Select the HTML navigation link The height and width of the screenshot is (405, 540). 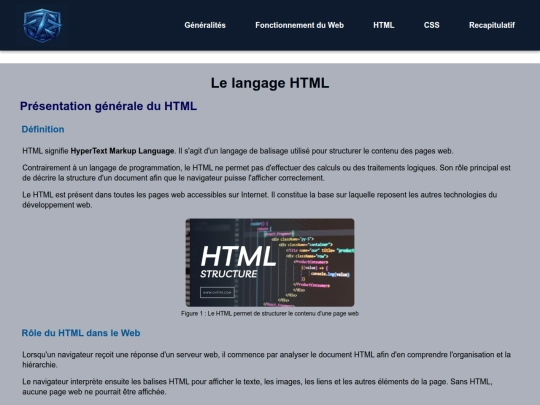(384, 25)
